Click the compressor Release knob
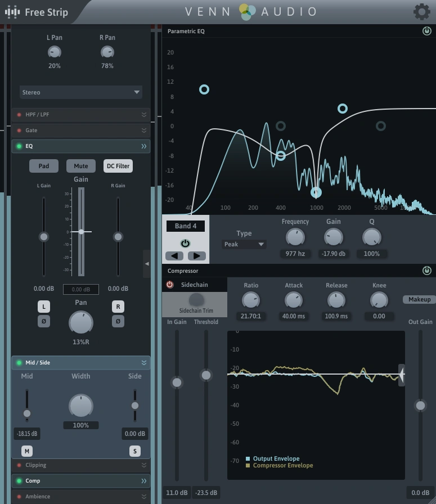 click(x=336, y=300)
